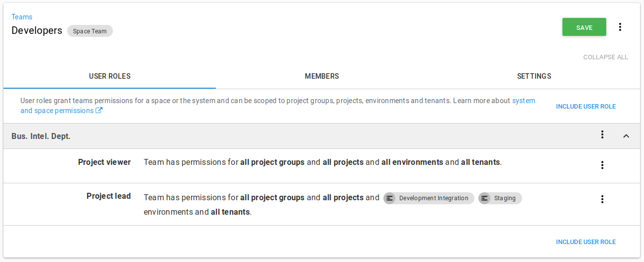Click Collapse All sections
The width and height of the screenshot is (644, 262).
(x=605, y=57)
